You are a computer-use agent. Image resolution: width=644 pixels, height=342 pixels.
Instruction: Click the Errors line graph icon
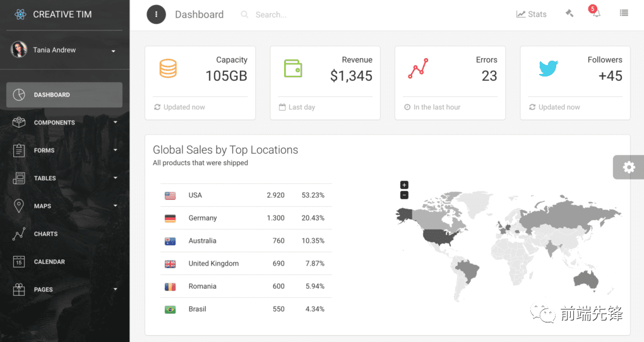coord(417,68)
